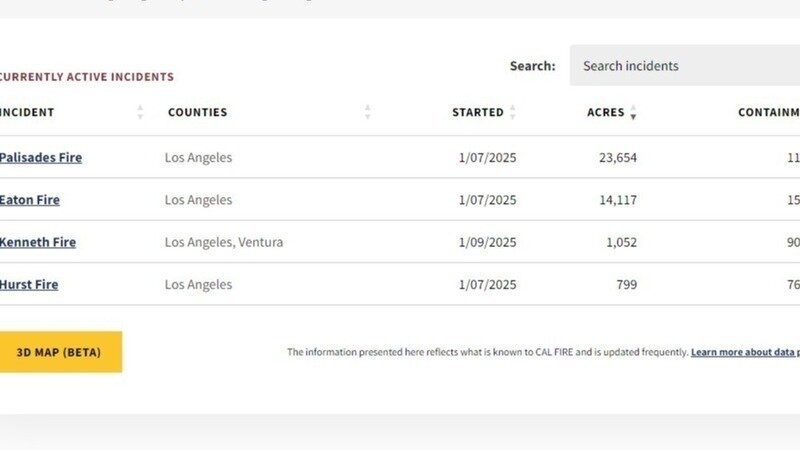
Task: Follow the Learn more about data link
Action: tap(744, 353)
